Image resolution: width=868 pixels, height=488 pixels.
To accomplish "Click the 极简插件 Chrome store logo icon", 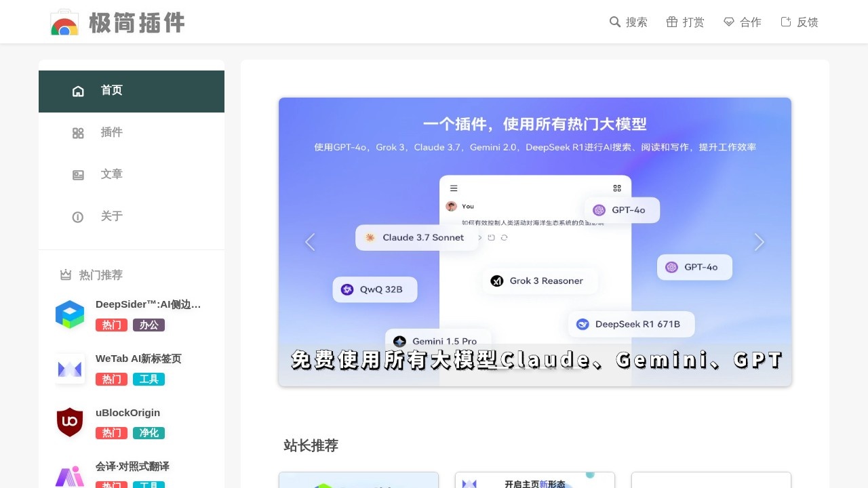I will (64, 22).
